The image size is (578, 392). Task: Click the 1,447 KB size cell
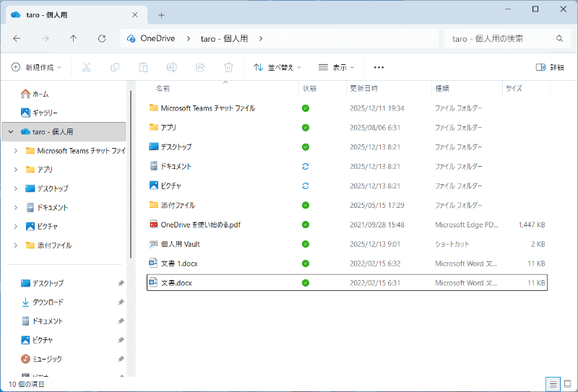click(531, 225)
